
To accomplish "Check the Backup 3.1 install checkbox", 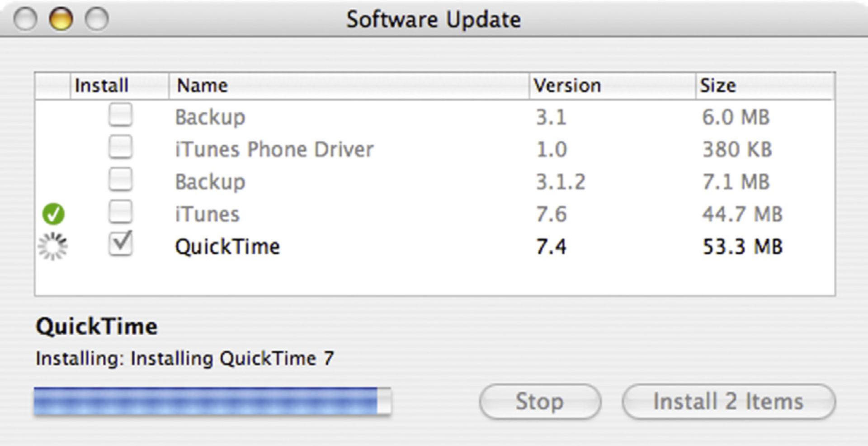I will tap(120, 115).
